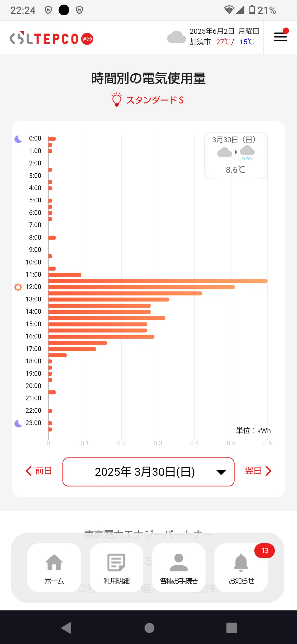Screen dimensions: 297x644
Task: Tap the moon icon at 0:00
Action: point(18,139)
